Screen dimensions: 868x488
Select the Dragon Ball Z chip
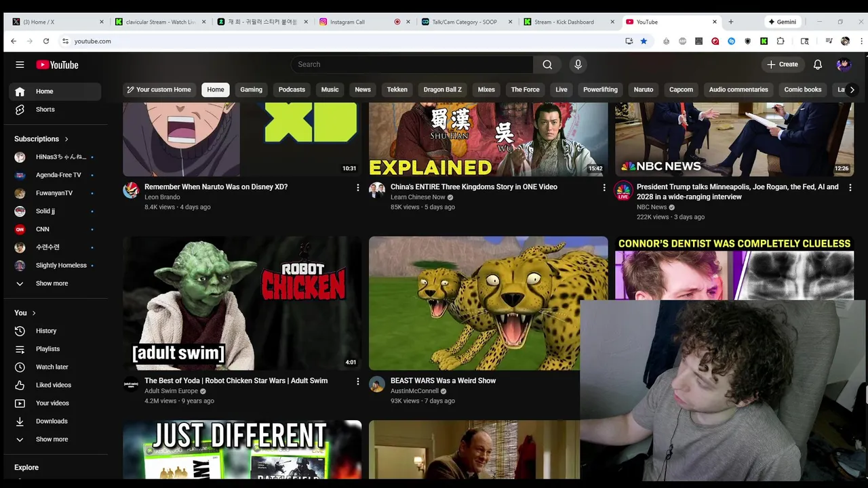click(x=443, y=89)
